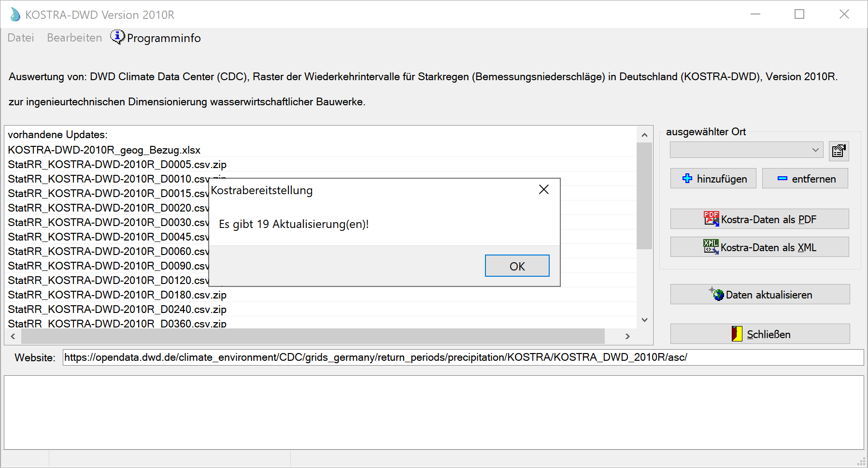Click the properties icon beside location dropdown
The height and width of the screenshot is (468, 868).
(x=839, y=151)
